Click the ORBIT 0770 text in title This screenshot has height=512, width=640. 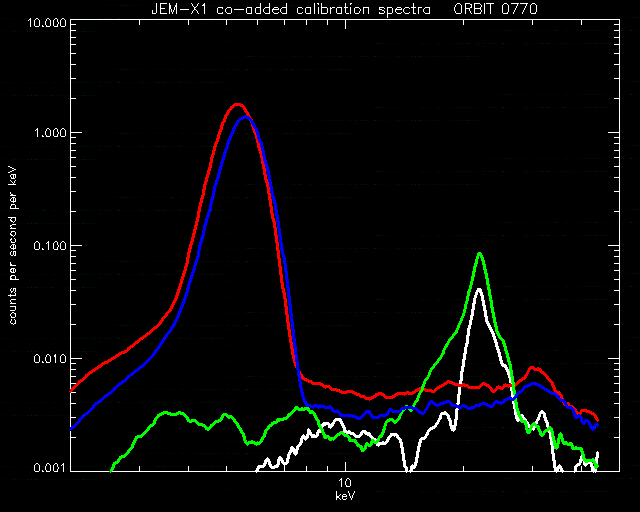(x=496, y=9)
